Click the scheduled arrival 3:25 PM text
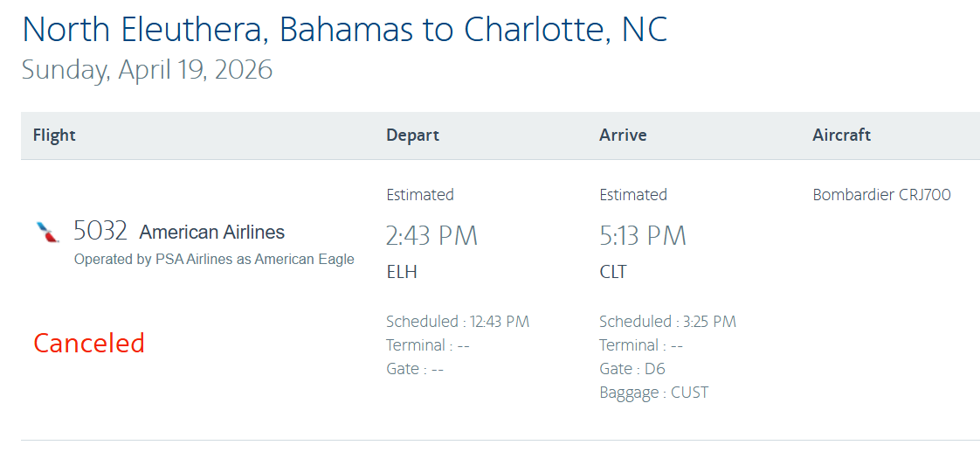This screenshot has height=452, width=980. (667, 322)
